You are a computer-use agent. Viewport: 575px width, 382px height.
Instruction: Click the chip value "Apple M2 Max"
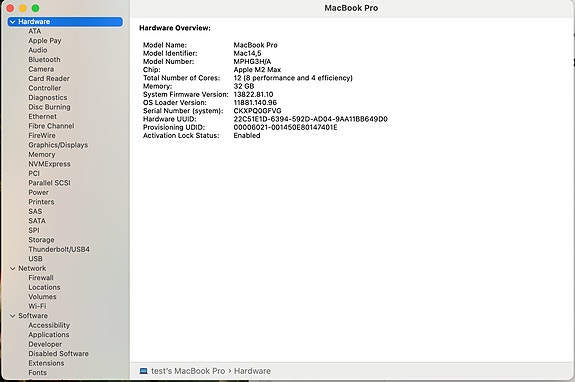point(257,70)
